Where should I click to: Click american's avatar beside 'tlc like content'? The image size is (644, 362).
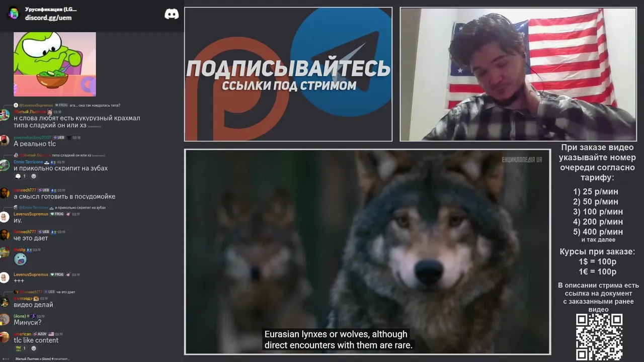click(5, 337)
